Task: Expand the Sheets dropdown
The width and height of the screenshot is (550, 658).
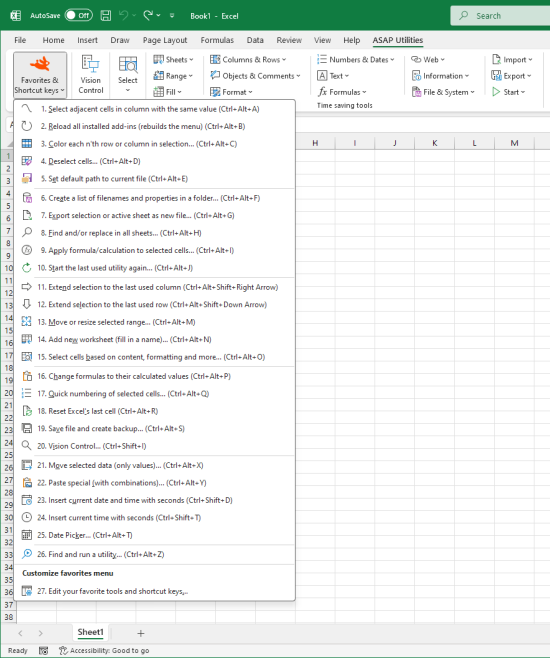Action: click(x=173, y=60)
